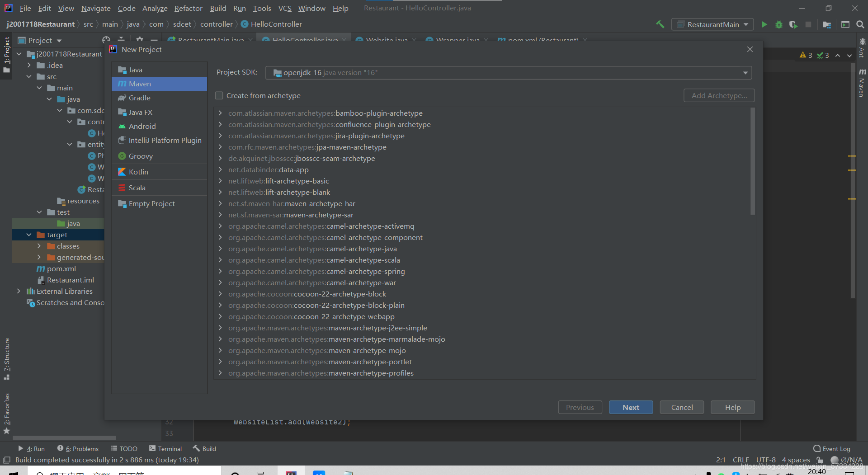The height and width of the screenshot is (475, 868).
Task: Select Java project type
Action: click(159, 70)
